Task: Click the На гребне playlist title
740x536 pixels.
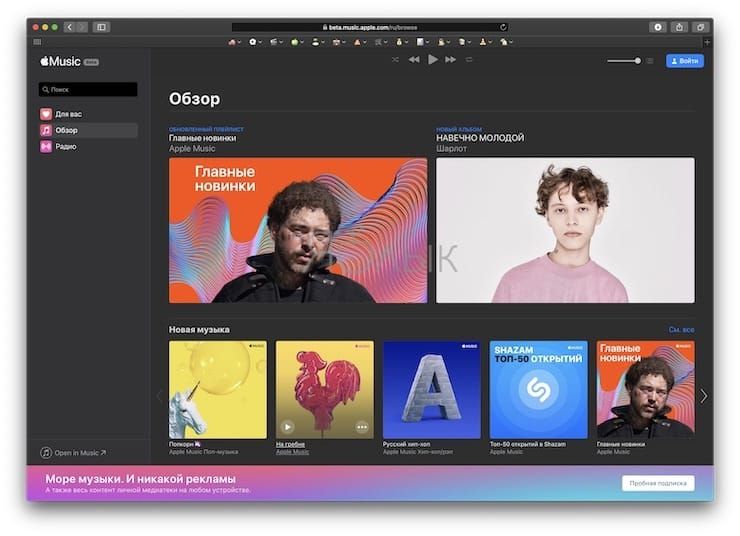Action: (x=290, y=444)
